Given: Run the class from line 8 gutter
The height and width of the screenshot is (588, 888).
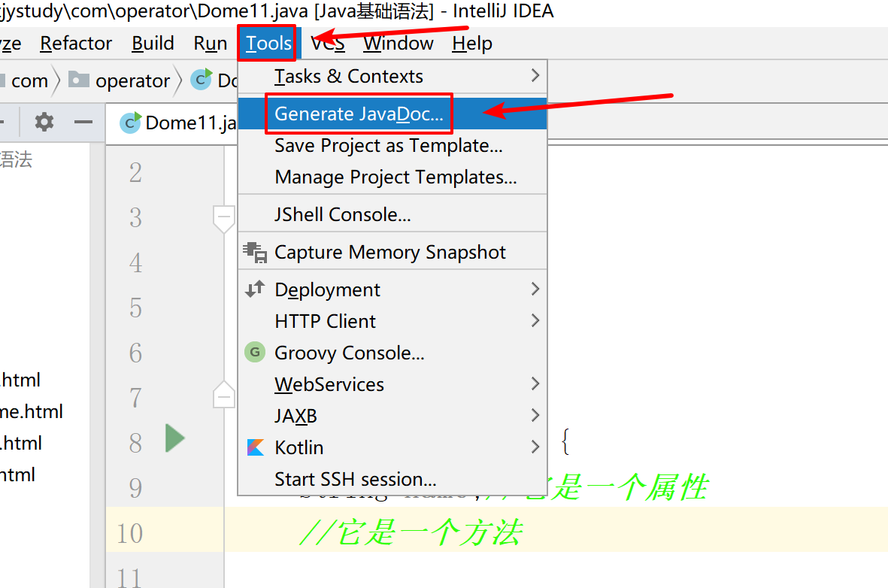Looking at the screenshot, I should click(175, 438).
